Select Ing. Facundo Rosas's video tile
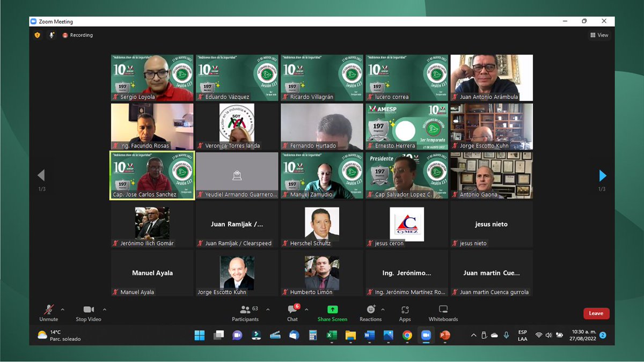The height and width of the screenshot is (362, 644). pos(152,127)
